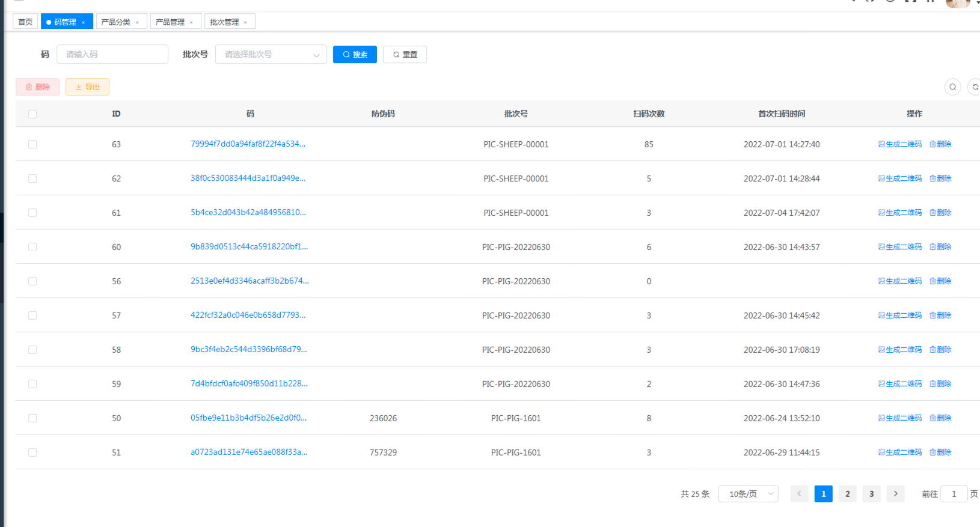This screenshot has width=980, height=527.
Task: Click the circular refresh table icon
Action: (975, 87)
